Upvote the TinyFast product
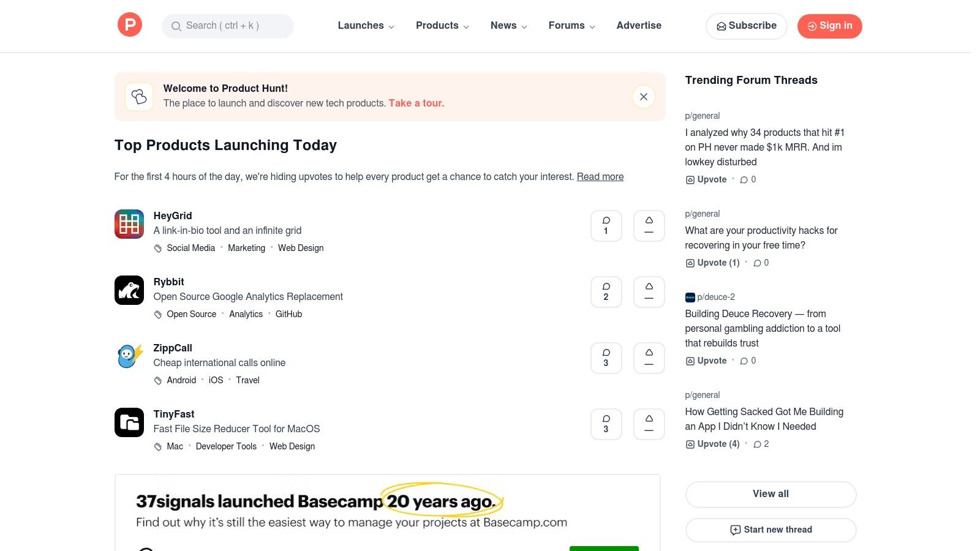 [649, 424]
